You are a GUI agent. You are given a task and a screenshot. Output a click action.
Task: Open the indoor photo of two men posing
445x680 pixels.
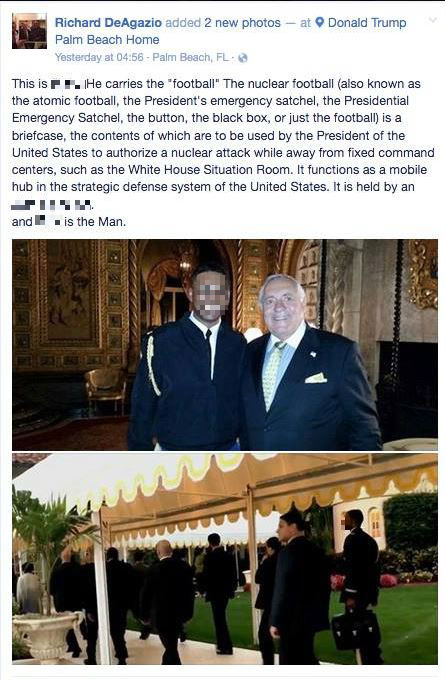(x=225, y=345)
